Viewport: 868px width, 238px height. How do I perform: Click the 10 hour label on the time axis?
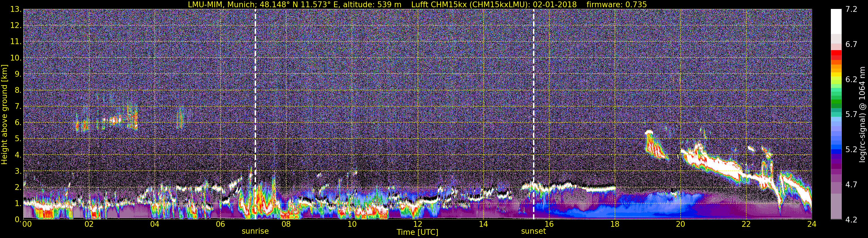point(352,224)
